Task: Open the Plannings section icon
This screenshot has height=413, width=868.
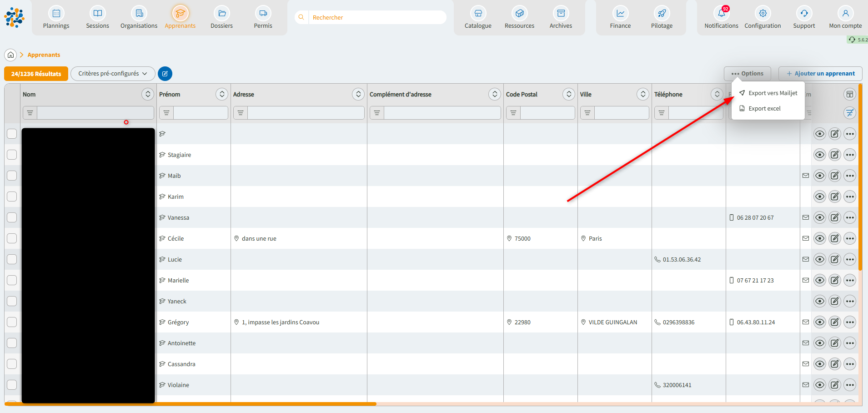Action: (56, 14)
